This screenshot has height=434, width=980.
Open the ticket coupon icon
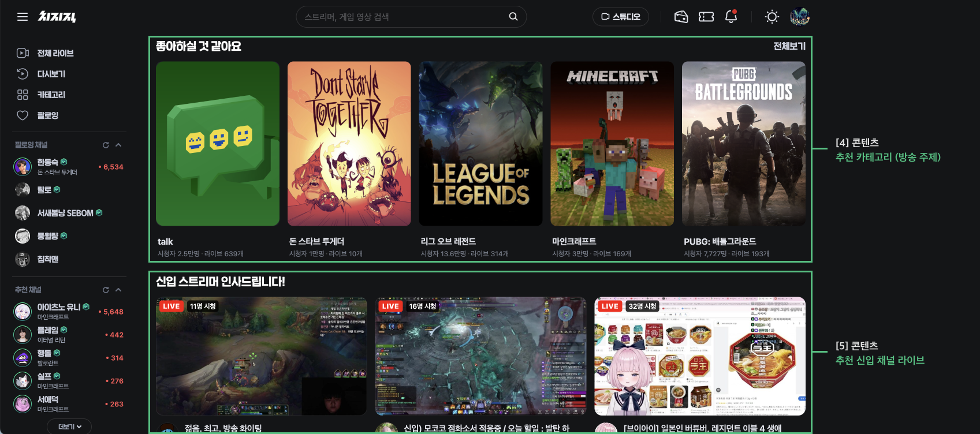pos(706,17)
